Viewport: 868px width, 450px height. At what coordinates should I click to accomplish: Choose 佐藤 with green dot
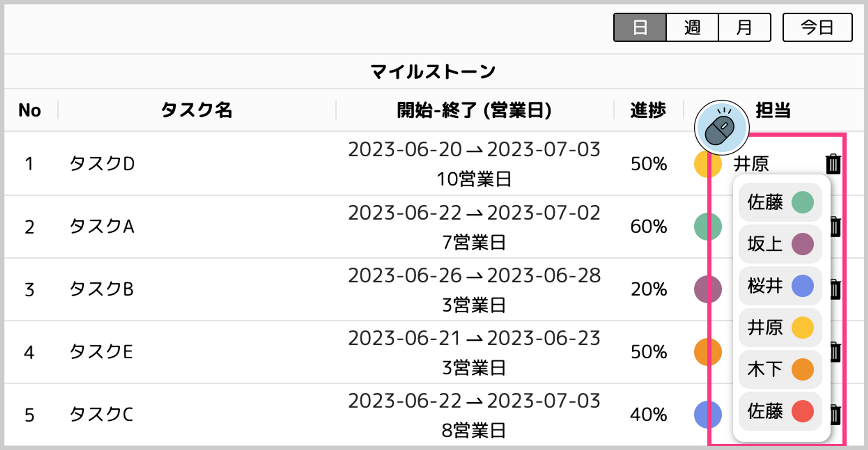coord(780,202)
